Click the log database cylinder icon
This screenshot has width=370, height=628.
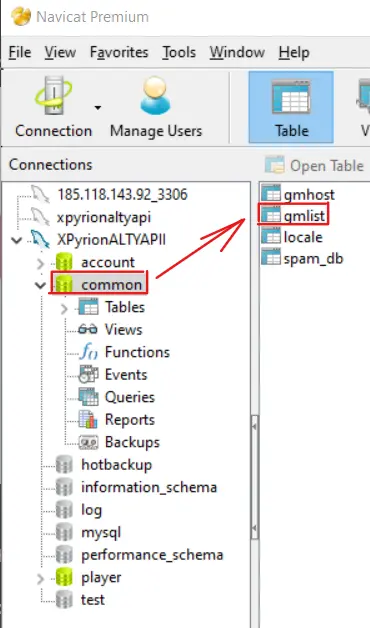(64, 510)
